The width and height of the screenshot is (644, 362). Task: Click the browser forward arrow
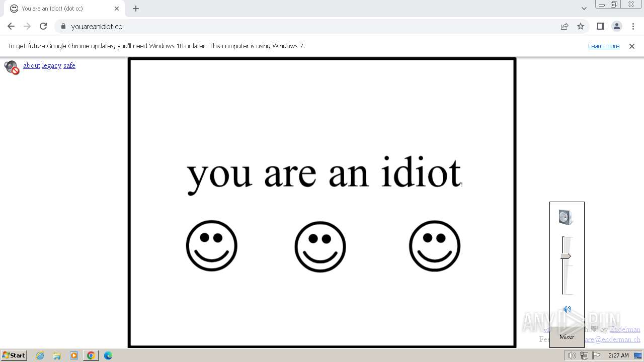27,27
